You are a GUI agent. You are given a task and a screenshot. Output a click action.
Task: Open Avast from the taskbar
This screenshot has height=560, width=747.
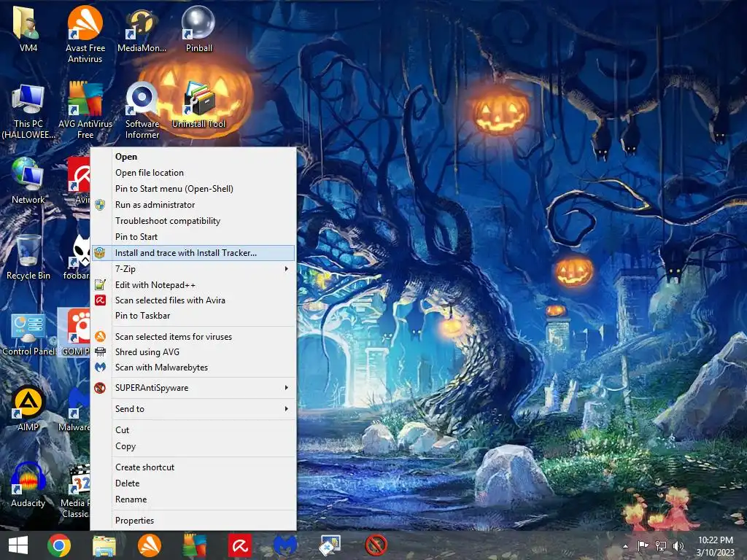tap(149, 545)
